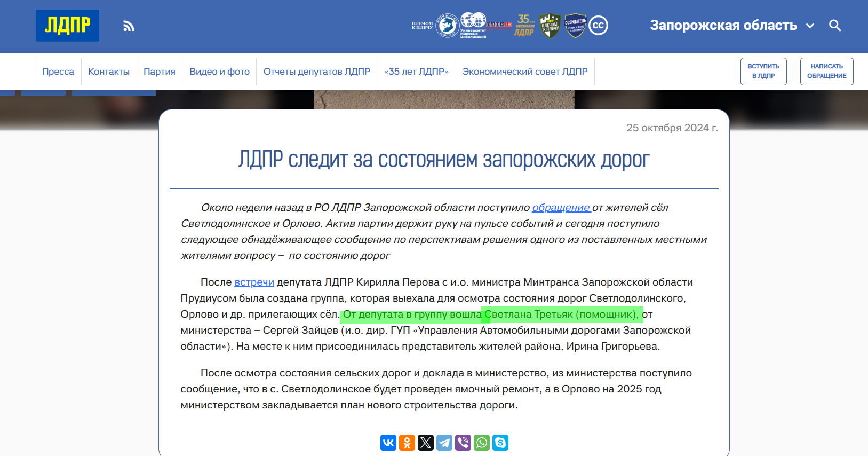868x456 pixels.
Task: Share the article via WhatsApp
Action: tap(482, 443)
